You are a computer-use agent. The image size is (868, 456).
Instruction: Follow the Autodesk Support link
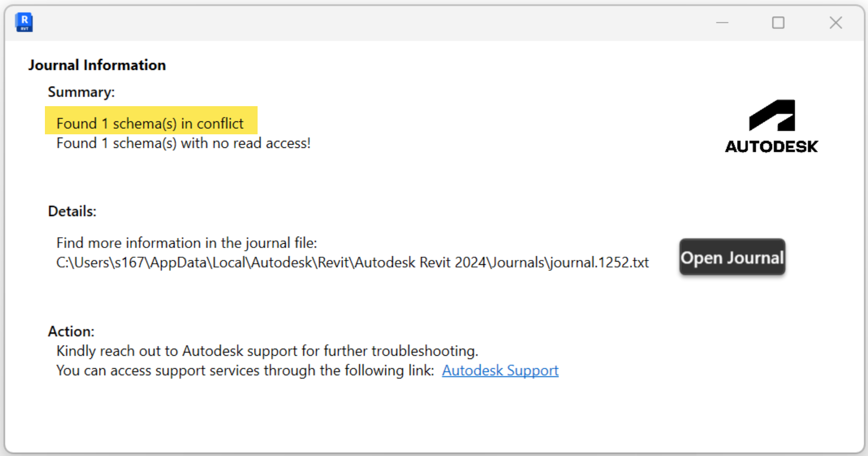coord(500,370)
